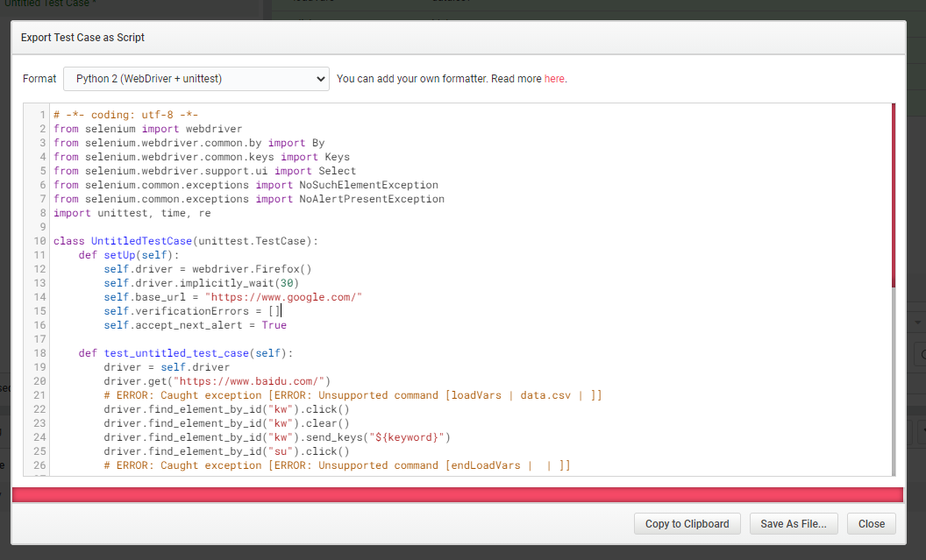Open the 'here' formatter link
The height and width of the screenshot is (560, 926).
coord(554,79)
